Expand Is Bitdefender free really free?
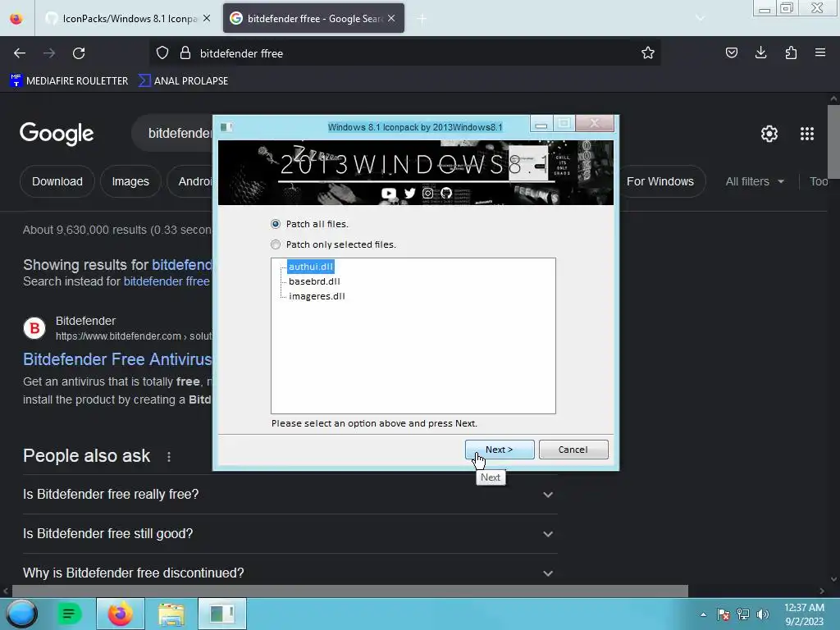The image size is (840, 630). pos(290,494)
